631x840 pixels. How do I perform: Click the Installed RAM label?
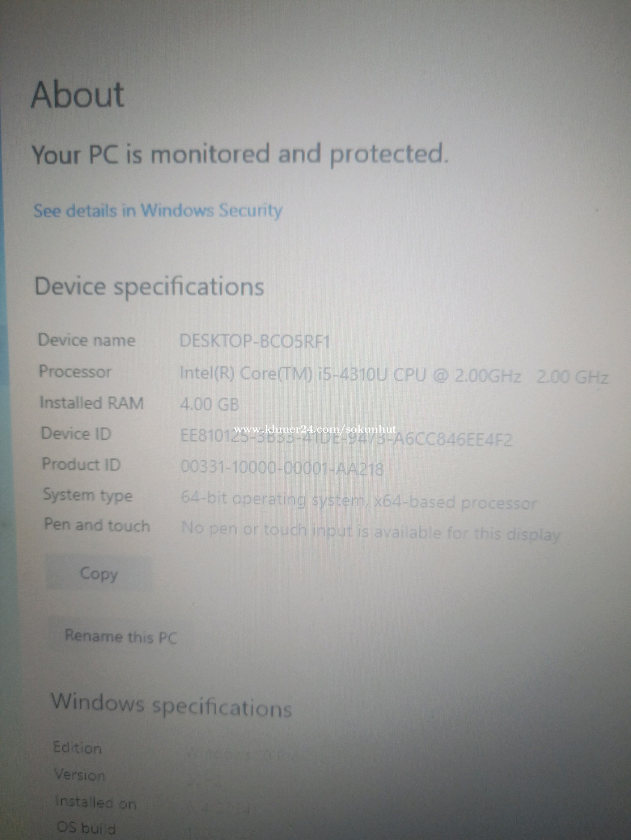pyautogui.click(x=91, y=403)
